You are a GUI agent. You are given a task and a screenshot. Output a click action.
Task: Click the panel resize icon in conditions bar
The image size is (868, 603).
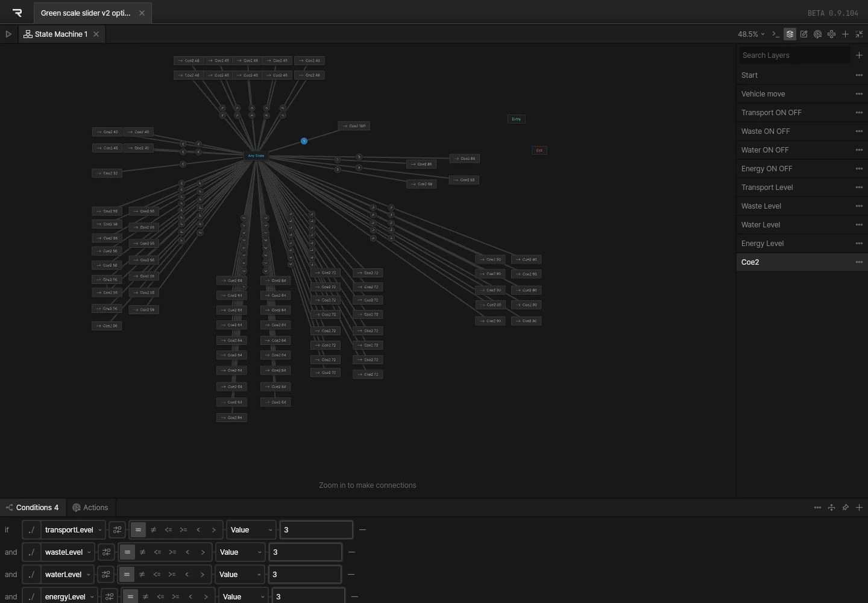point(831,508)
